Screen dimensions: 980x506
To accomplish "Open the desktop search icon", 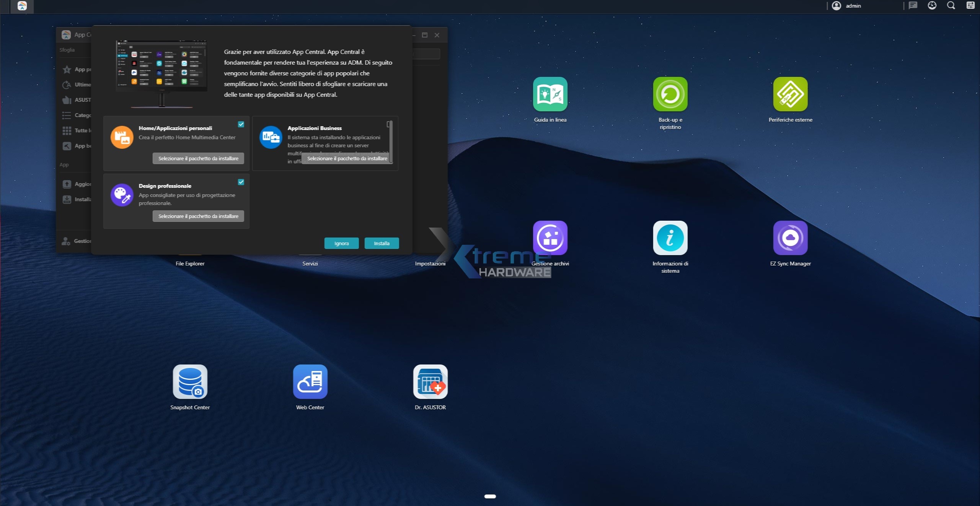I will [951, 5].
